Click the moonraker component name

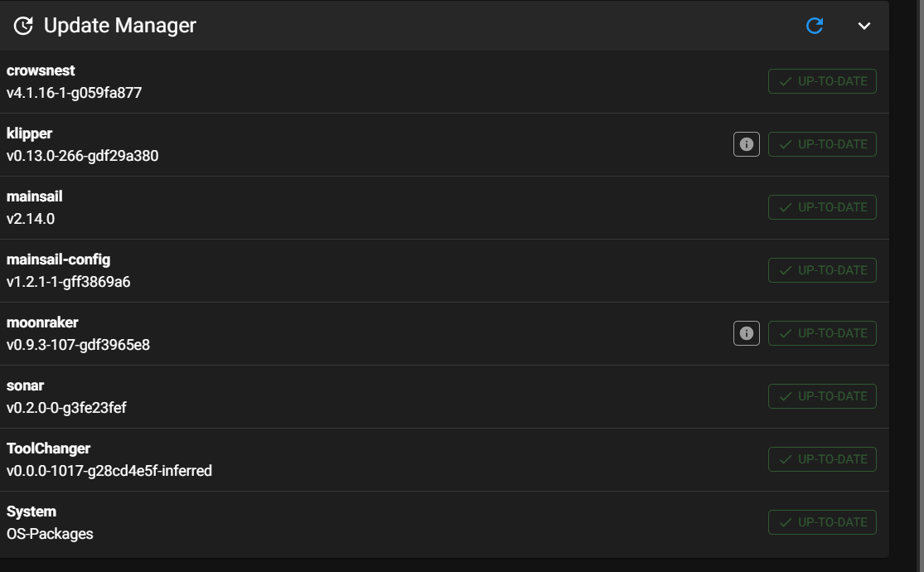pyautogui.click(x=42, y=322)
